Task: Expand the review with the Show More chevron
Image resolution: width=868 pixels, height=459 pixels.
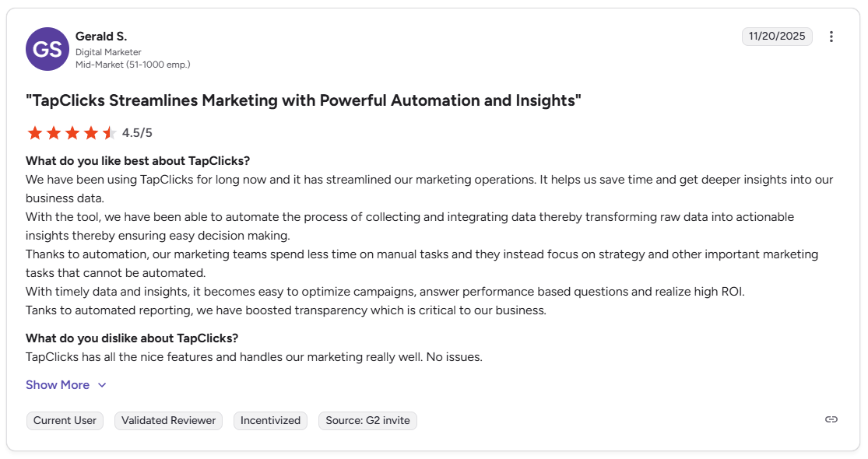Action: (101, 384)
